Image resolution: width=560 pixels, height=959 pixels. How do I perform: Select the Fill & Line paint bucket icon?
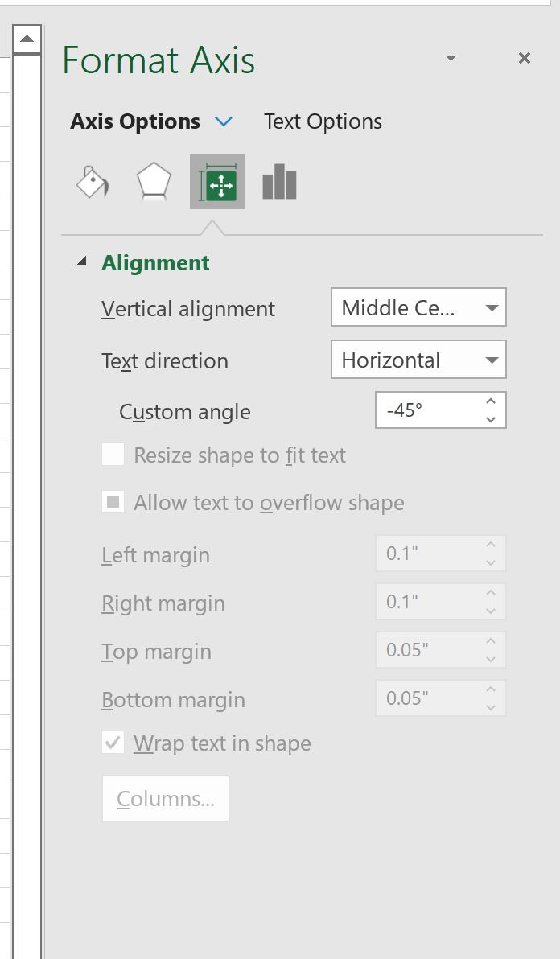90,181
